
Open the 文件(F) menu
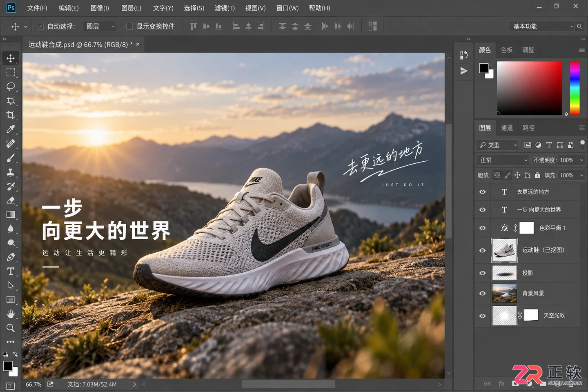[x=37, y=8]
